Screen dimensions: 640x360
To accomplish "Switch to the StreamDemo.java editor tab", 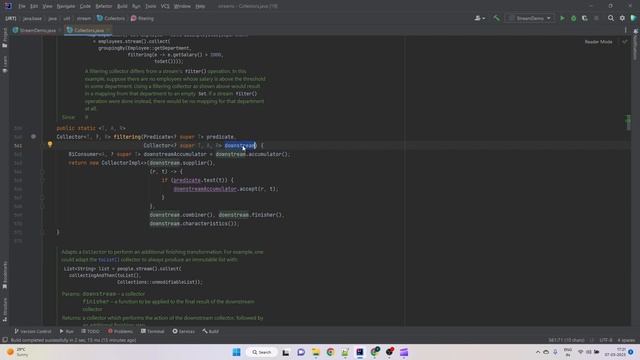I will pyautogui.click(x=38, y=30).
